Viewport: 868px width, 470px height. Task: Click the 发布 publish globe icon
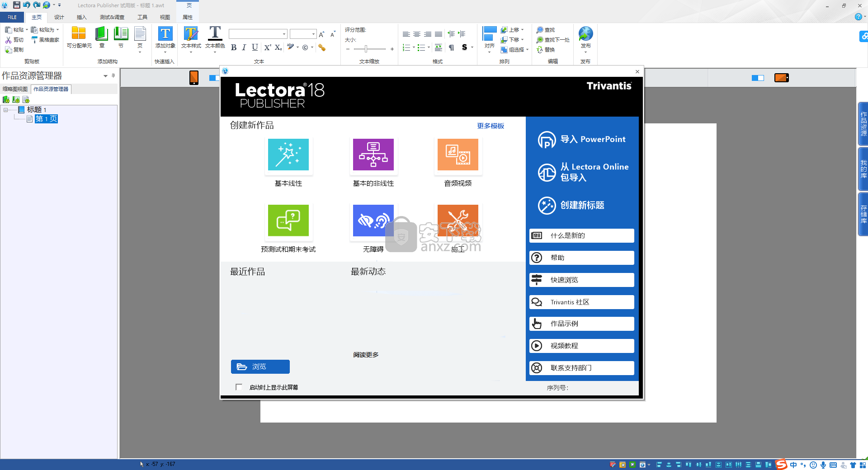[585, 34]
